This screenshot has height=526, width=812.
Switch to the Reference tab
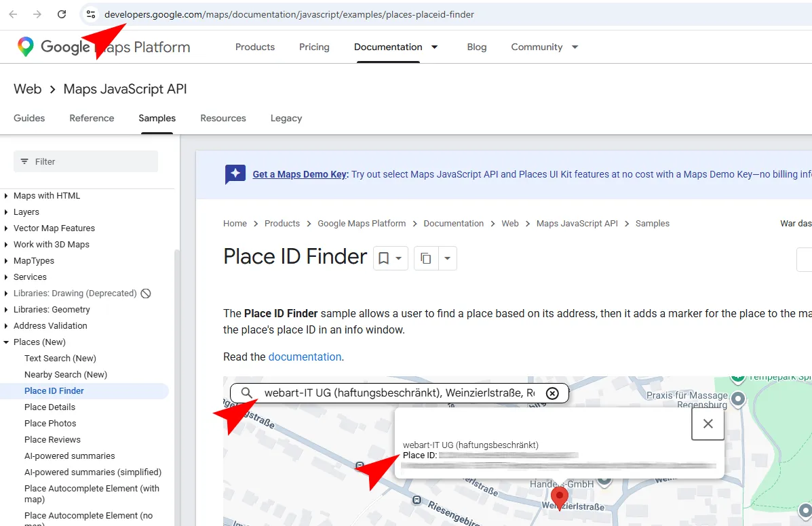[92, 118]
